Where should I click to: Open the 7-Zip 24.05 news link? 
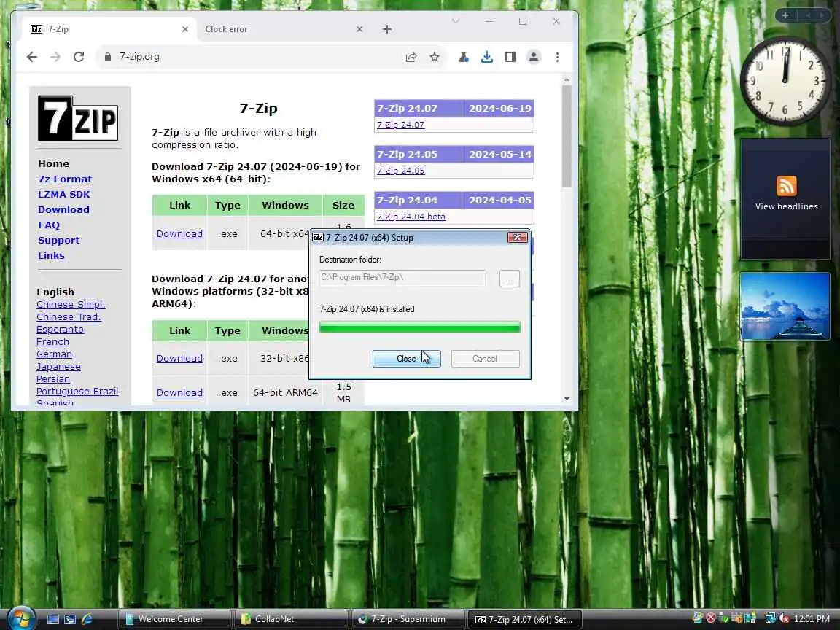point(400,171)
